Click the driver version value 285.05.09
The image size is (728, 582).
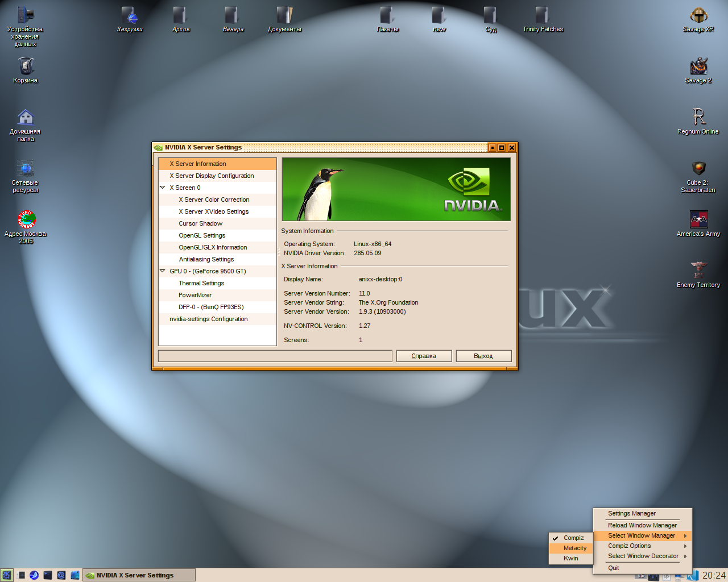point(367,253)
